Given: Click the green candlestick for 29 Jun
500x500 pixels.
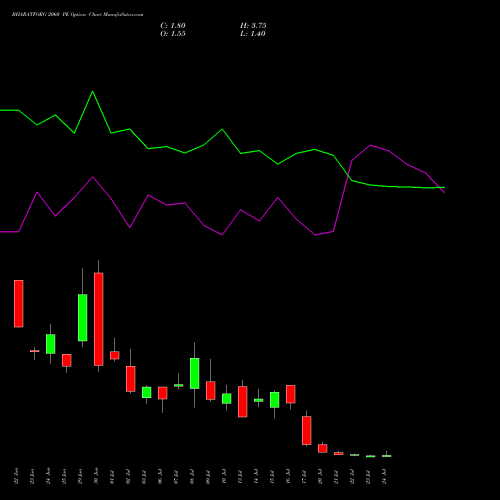Looking at the screenshot, I should (83, 317).
